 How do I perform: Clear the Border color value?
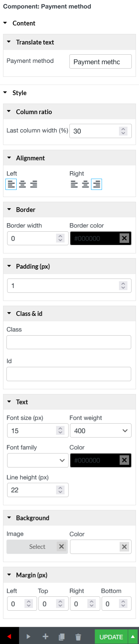click(x=124, y=238)
